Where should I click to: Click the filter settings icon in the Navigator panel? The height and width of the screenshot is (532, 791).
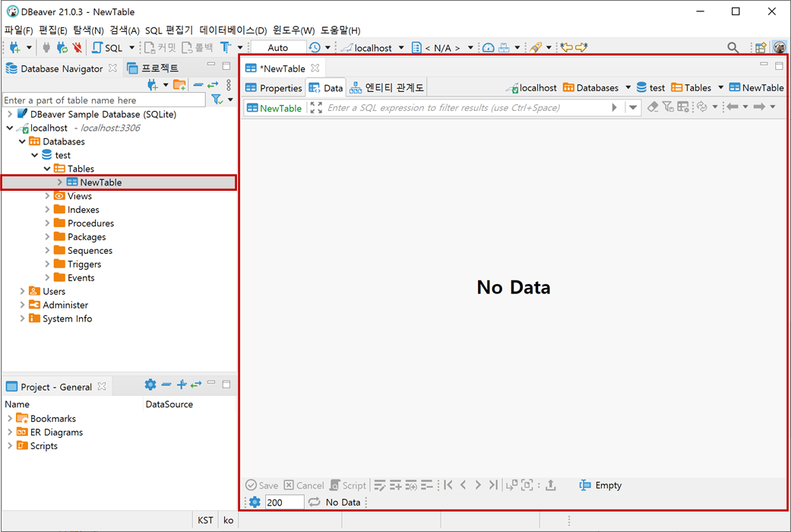click(x=215, y=99)
